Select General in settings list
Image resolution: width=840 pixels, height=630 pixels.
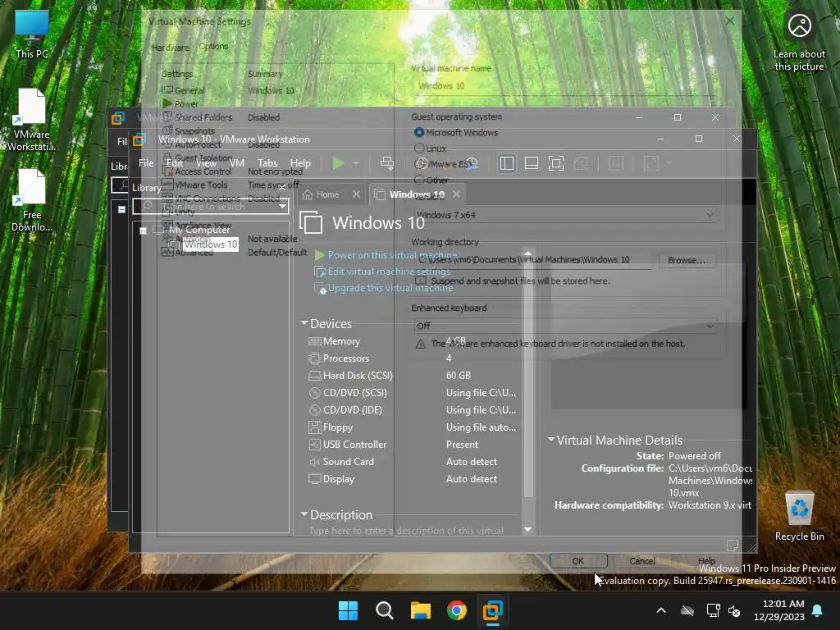point(189,90)
